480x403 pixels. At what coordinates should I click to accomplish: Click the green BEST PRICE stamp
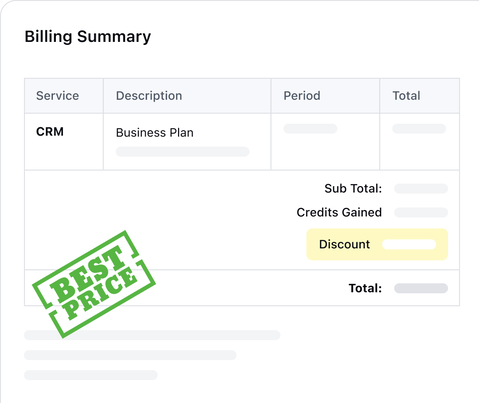tap(94, 284)
